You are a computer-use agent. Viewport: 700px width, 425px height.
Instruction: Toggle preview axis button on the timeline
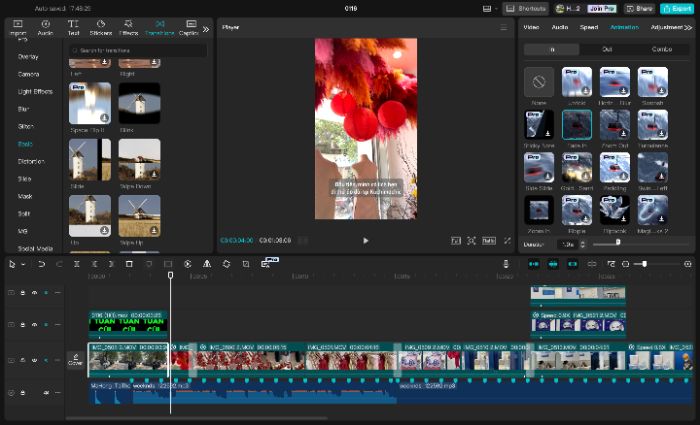click(x=592, y=264)
